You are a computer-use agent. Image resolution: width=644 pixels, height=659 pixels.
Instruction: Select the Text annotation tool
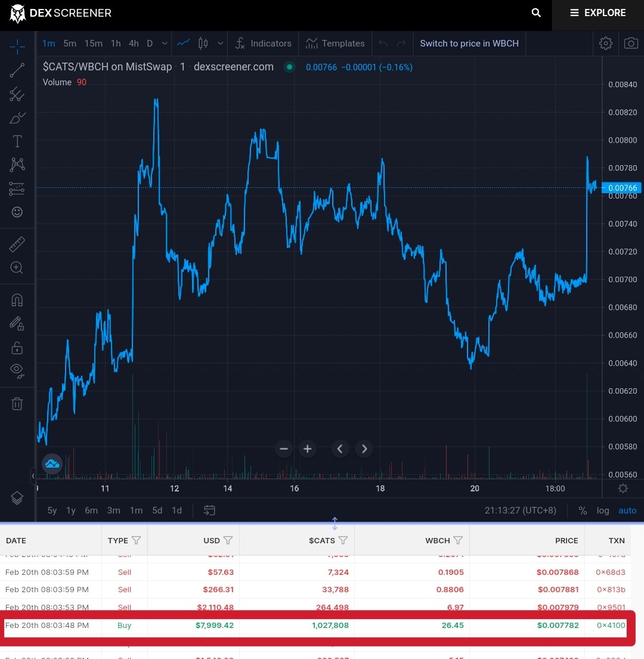(x=17, y=141)
